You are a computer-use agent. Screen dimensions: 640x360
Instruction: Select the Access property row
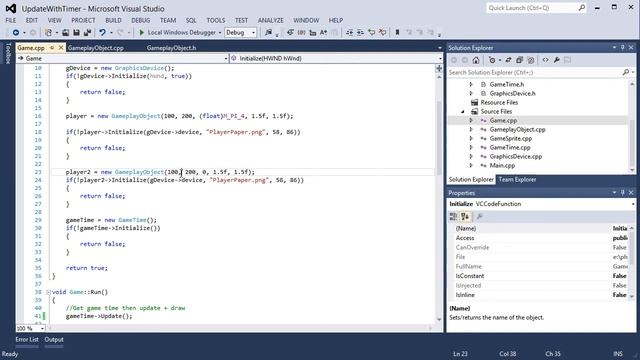click(538, 238)
